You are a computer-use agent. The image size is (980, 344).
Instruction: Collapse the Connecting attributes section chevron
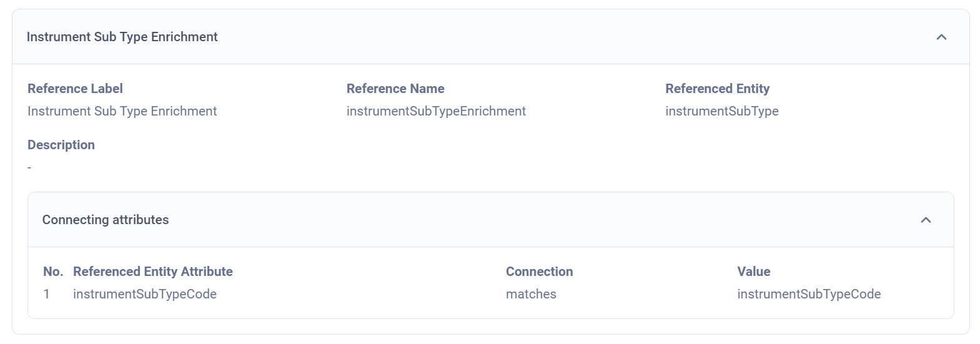[x=926, y=220]
